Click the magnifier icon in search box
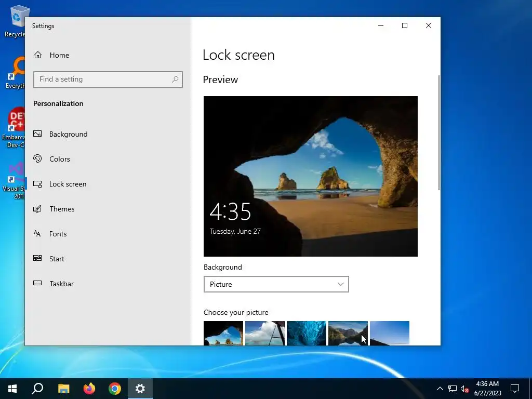 point(175,79)
